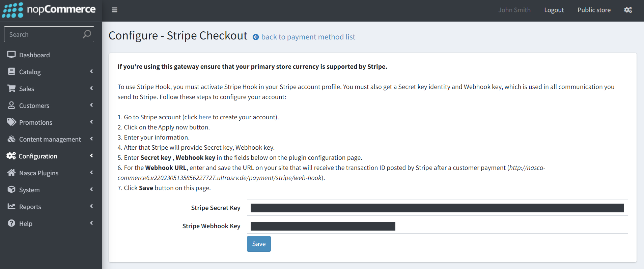Expand the Customers menu chevron

91,105
